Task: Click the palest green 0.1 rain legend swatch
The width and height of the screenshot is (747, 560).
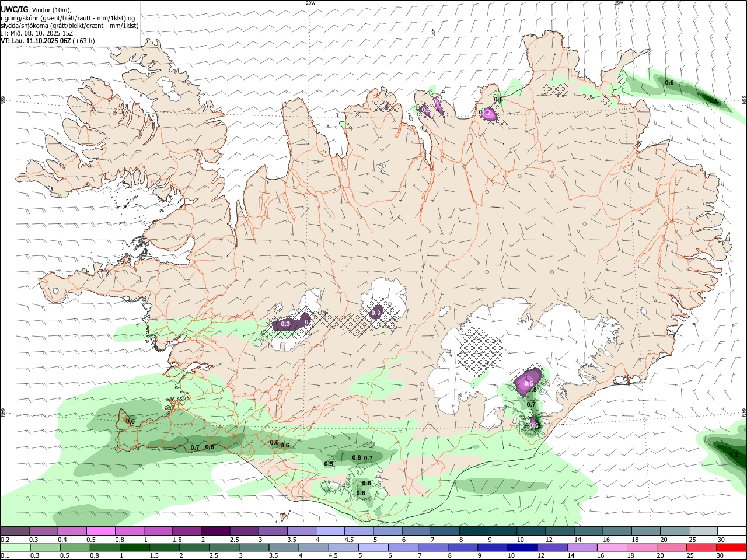Action: point(15,547)
